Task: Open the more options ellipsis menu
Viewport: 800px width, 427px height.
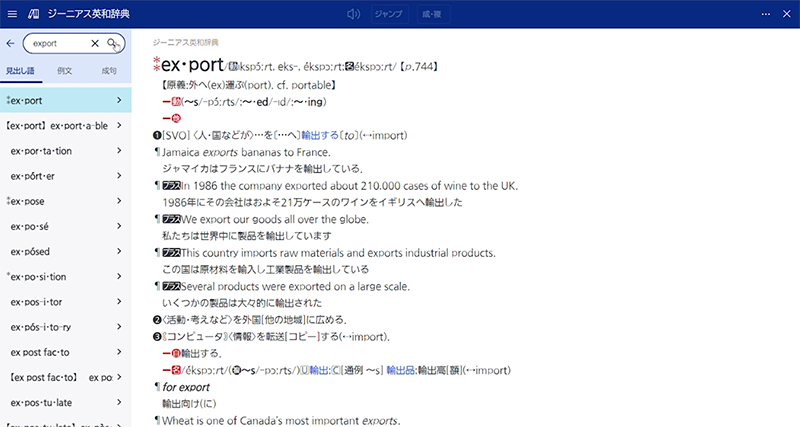Action: [x=766, y=14]
